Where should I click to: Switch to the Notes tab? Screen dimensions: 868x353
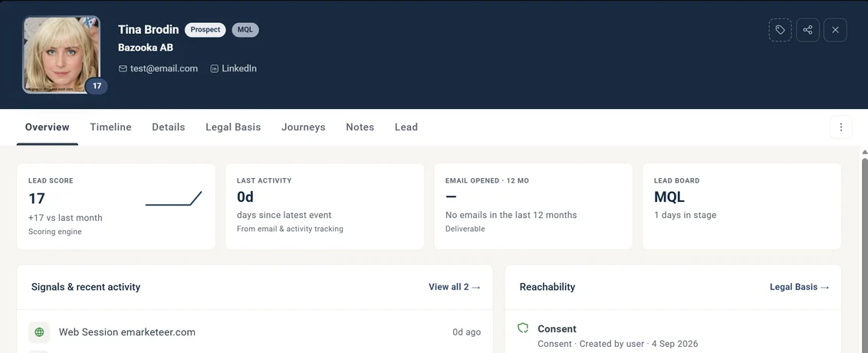(x=360, y=127)
